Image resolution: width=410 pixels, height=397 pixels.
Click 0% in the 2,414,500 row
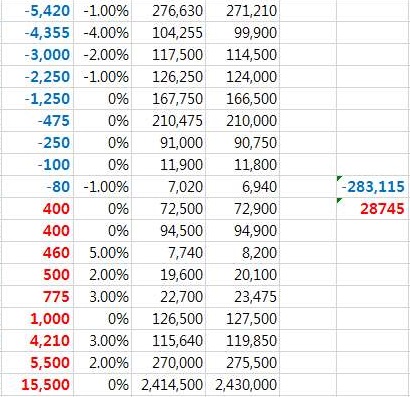pos(102,385)
